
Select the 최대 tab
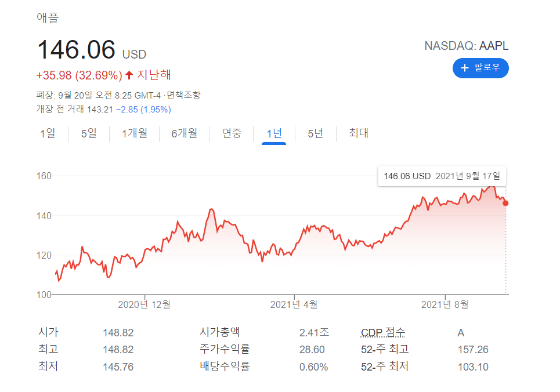(x=358, y=133)
